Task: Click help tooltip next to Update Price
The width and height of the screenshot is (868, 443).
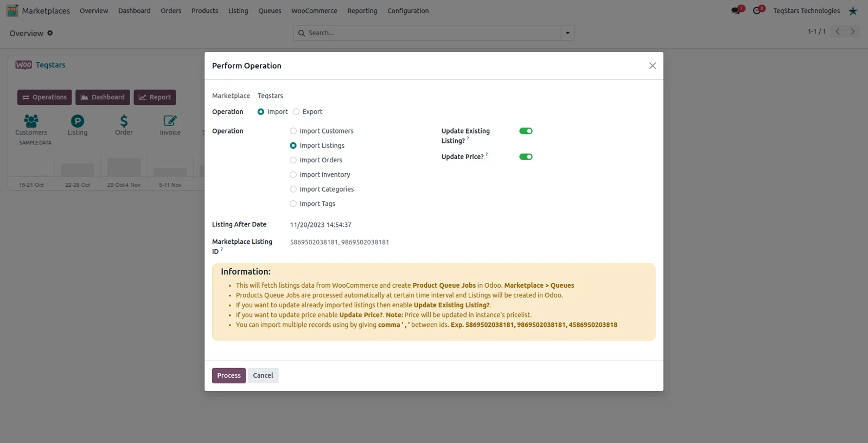Action: [487, 154]
